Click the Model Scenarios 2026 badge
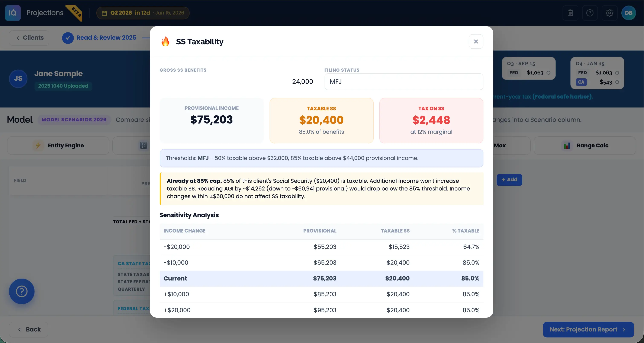This screenshot has height=343, width=644. point(74,120)
